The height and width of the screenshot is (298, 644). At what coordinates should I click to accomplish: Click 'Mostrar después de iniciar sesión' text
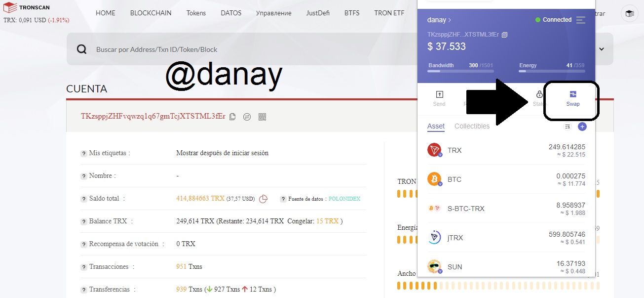point(223,153)
